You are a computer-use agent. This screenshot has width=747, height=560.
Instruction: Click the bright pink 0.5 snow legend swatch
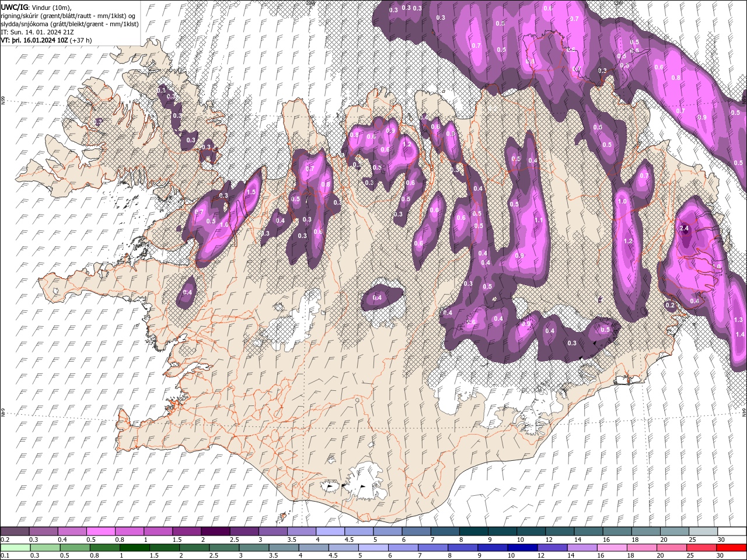coord(100,531)
